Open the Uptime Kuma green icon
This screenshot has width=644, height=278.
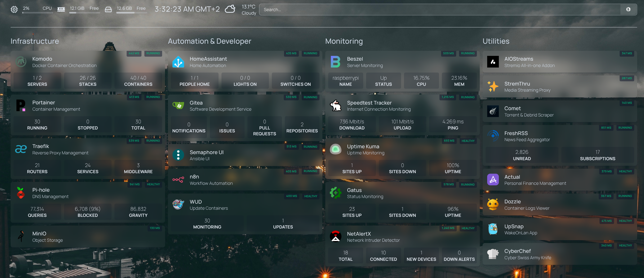pos(336,149)
